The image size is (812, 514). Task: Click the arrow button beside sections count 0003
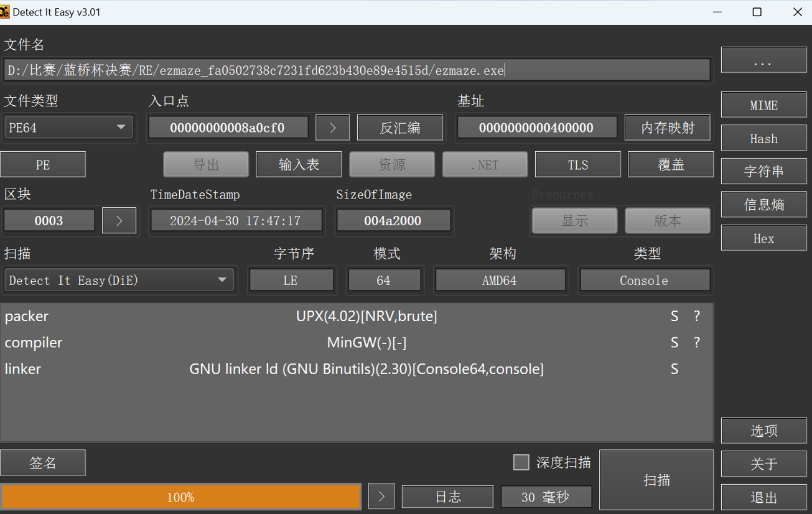[x=119, y=221]
